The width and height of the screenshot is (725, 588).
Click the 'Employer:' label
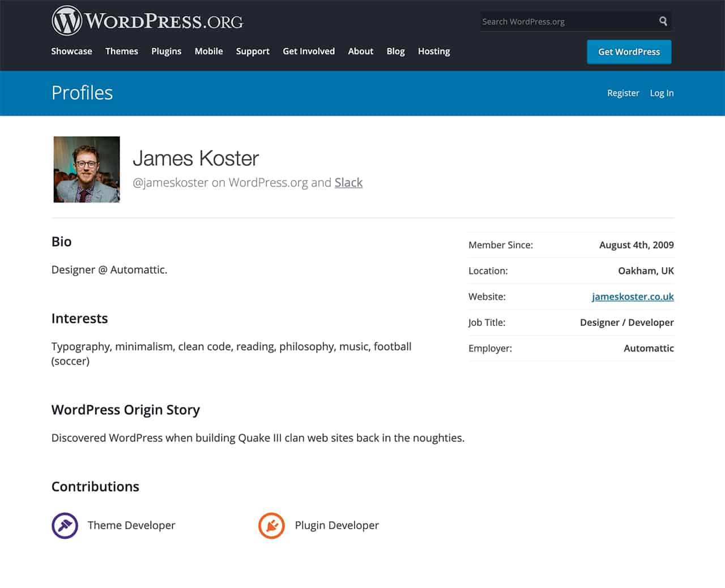pos(490,348)
